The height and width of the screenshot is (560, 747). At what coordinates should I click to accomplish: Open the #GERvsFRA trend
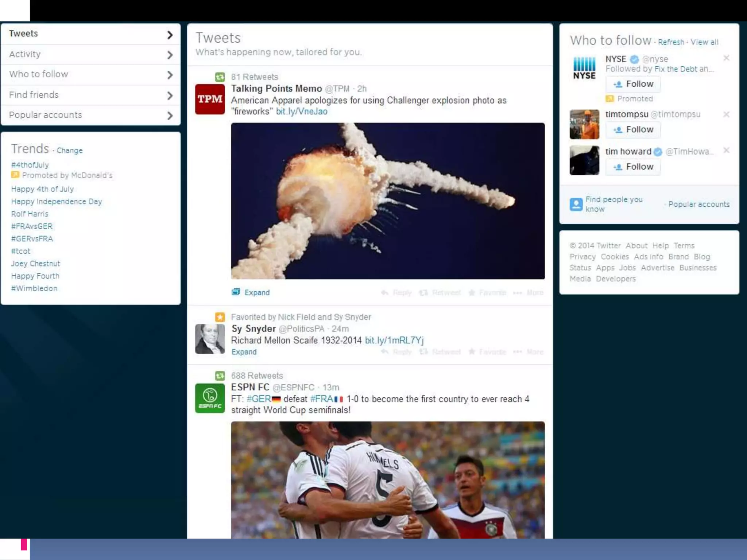(32, 238)
